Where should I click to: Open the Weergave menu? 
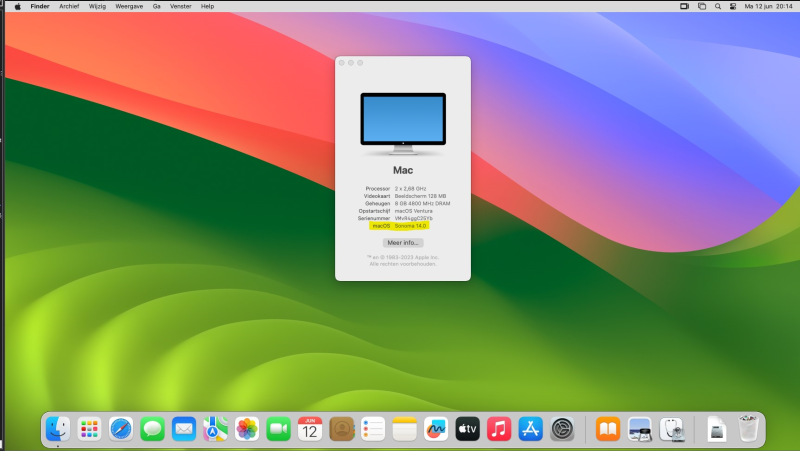pos(129,6)
